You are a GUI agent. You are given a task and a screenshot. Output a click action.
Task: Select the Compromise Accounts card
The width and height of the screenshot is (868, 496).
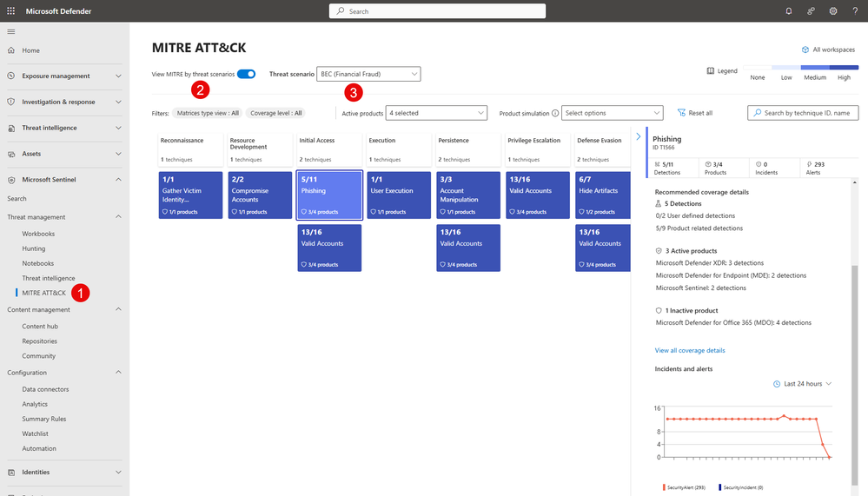pyautogui.click(x=260, y=195)
